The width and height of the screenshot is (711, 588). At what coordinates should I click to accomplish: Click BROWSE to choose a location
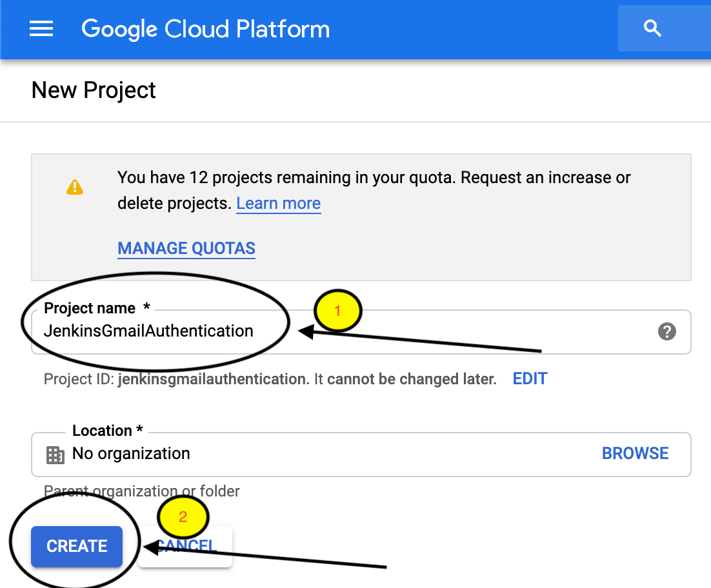tap(635, 453)
